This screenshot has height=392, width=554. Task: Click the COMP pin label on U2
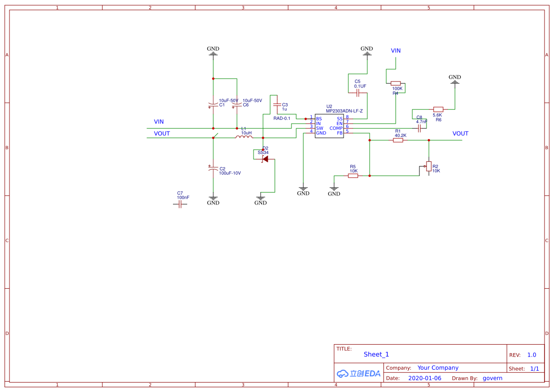[x=336, y=128]
